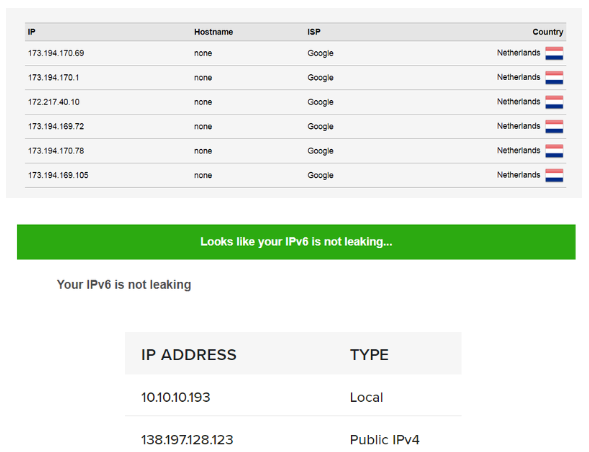Image resolution: width=589 pixels, height=452 pixels.
Task: Select public IP 138.197.128.123
Action: coord(187,440)
